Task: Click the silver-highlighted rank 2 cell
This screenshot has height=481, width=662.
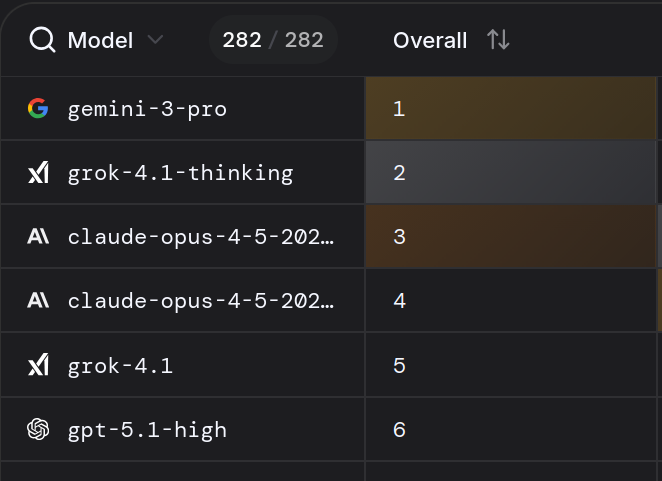Action: coord(510,173)
